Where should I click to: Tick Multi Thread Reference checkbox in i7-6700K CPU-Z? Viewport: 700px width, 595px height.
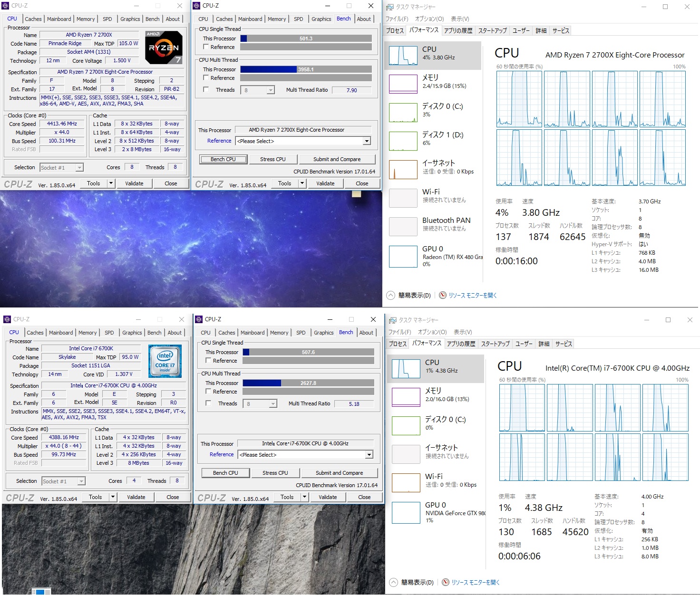(208, 391)
